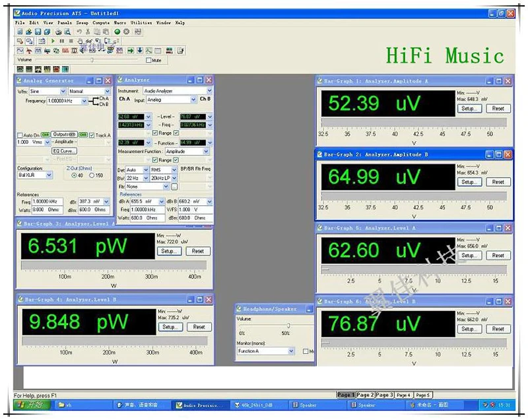Image resolution: width=528 pixels, height=420 pixels.
Task: Click the last teal quick-launch icon under Volume
Action: (x=65, y=69)
